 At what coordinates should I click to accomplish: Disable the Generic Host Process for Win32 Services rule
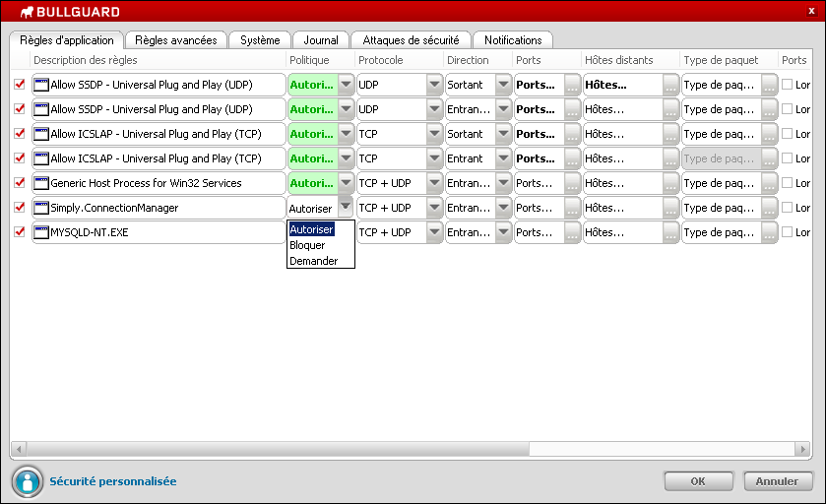coord(20,182)
